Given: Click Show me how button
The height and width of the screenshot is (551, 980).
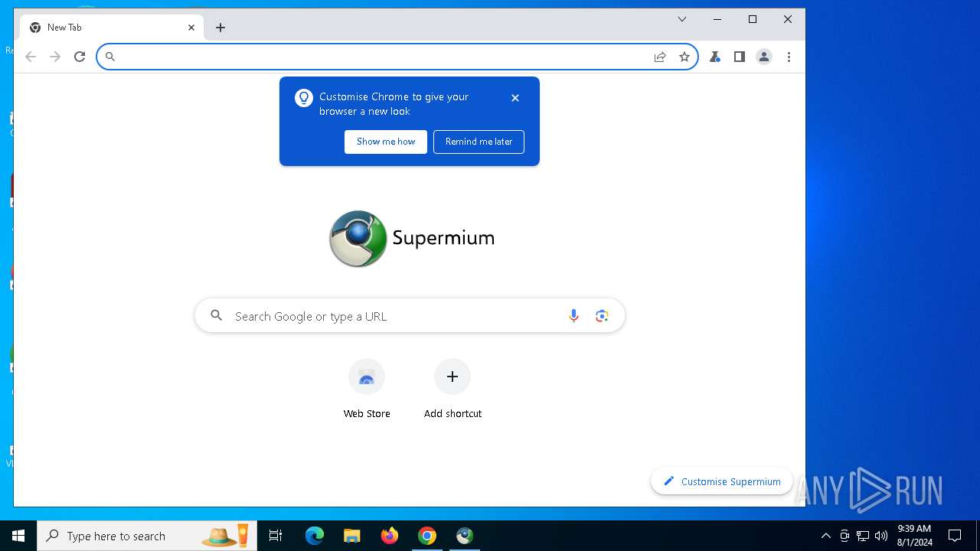Looking at the screenshot, I should (386, 142).
